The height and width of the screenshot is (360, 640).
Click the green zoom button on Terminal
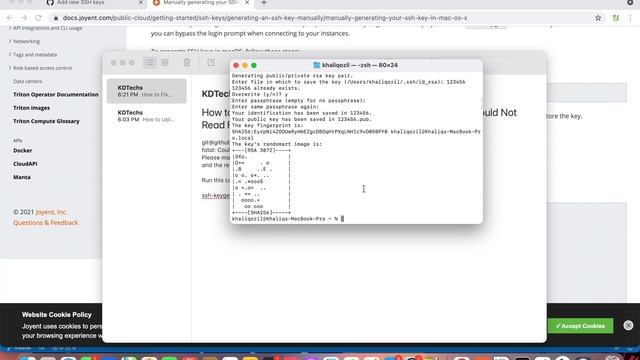click(x=254, y=65)
